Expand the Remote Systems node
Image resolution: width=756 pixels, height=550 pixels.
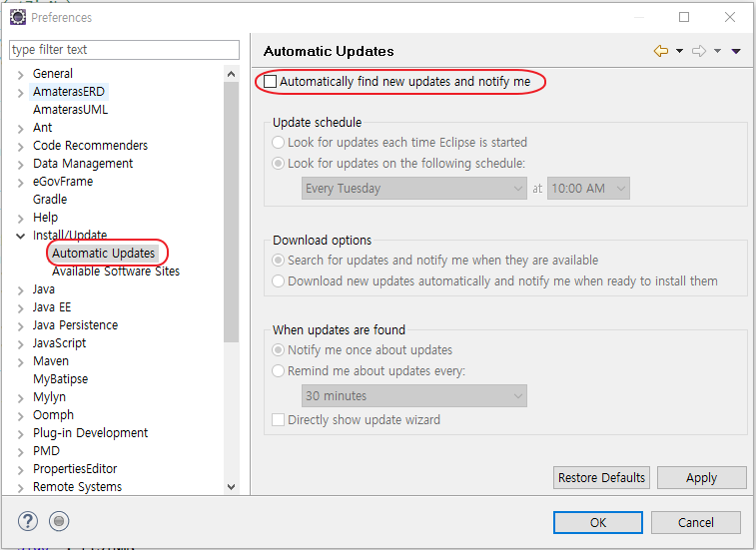pyautogui.click(x=20, y=488)
